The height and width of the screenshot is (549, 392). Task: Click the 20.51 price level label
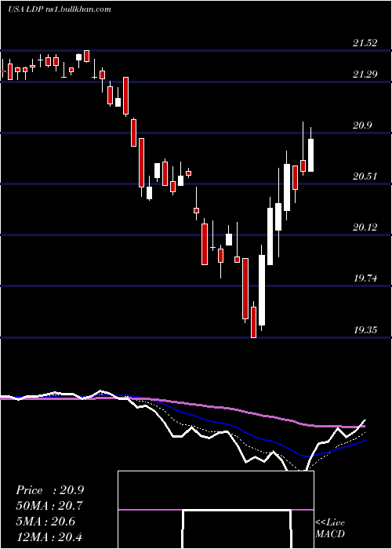click(365, 176)
